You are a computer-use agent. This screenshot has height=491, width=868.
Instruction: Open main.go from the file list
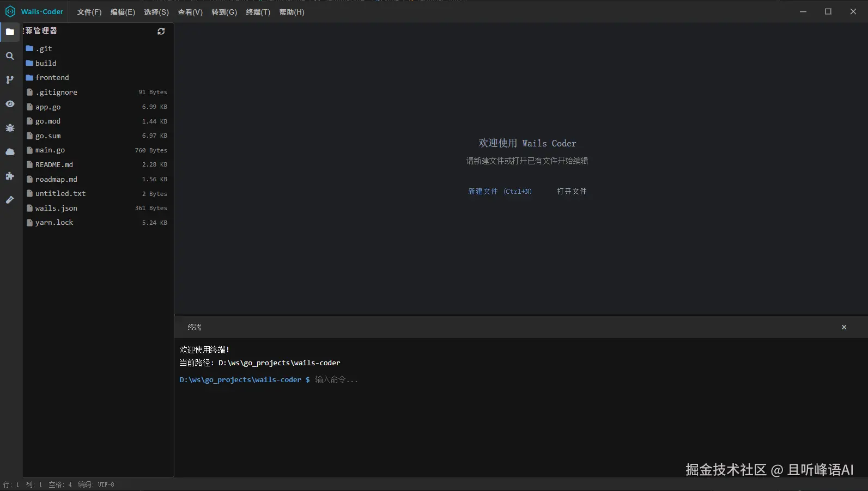point(98,150)
